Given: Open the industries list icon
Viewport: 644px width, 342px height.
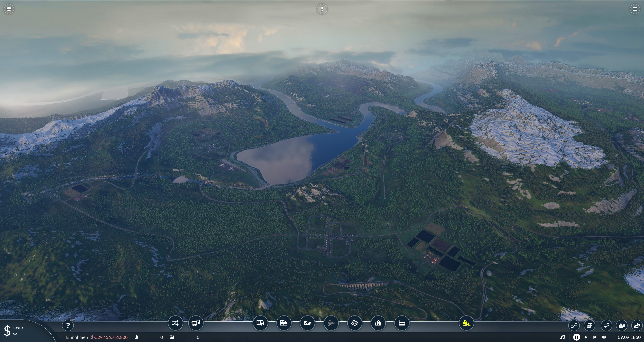Looking at the screenshot, I should pos(637,326).
